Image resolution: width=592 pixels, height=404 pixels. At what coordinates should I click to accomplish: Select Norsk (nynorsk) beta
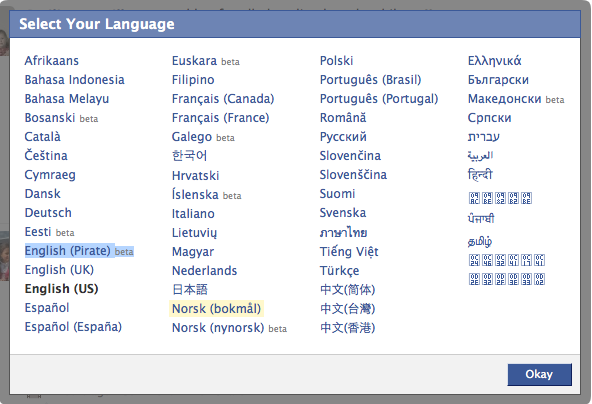[x=229, y=327]
